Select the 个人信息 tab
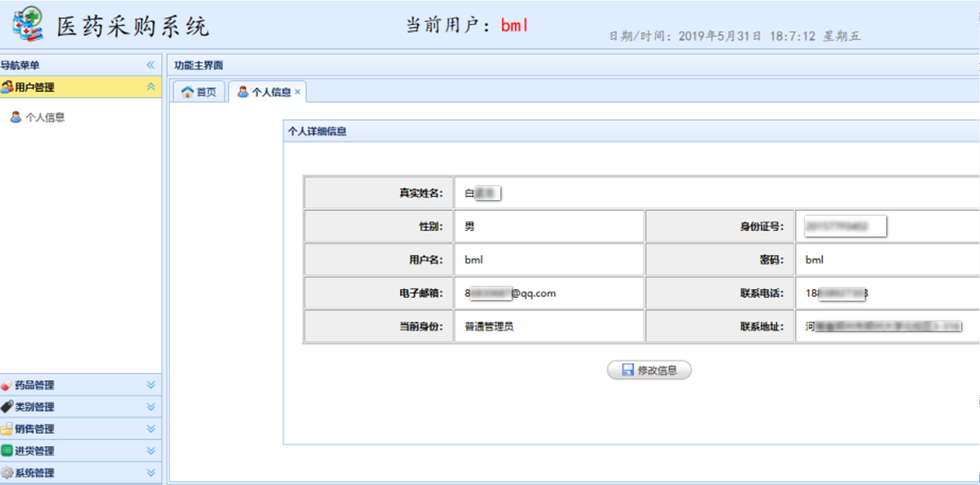The image size is (980, 485). coord(267,92)
